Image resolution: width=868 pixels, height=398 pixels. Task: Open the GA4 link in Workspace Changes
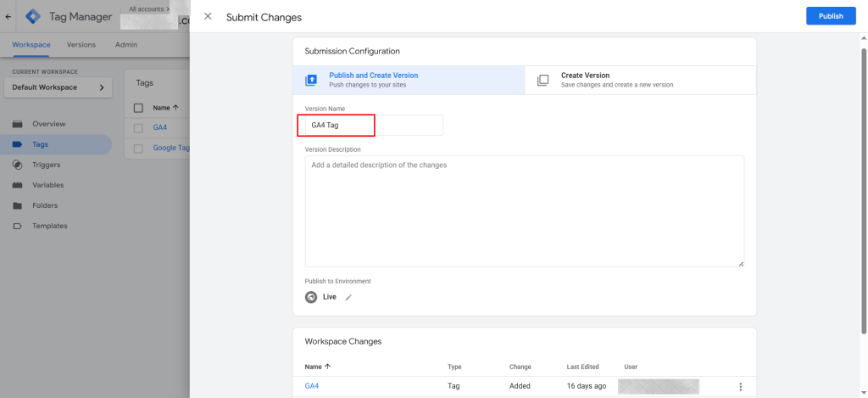(x=312, y=386)
